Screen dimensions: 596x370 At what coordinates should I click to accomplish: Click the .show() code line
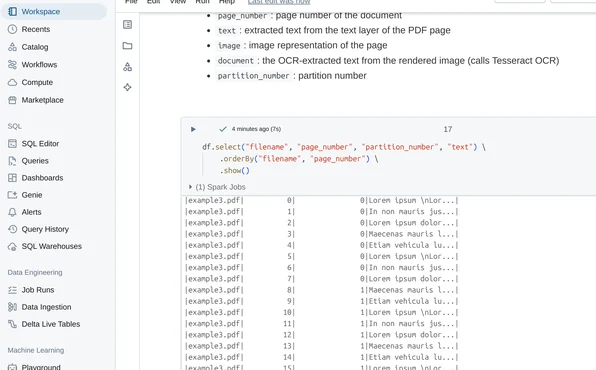(x=235, y=171)
